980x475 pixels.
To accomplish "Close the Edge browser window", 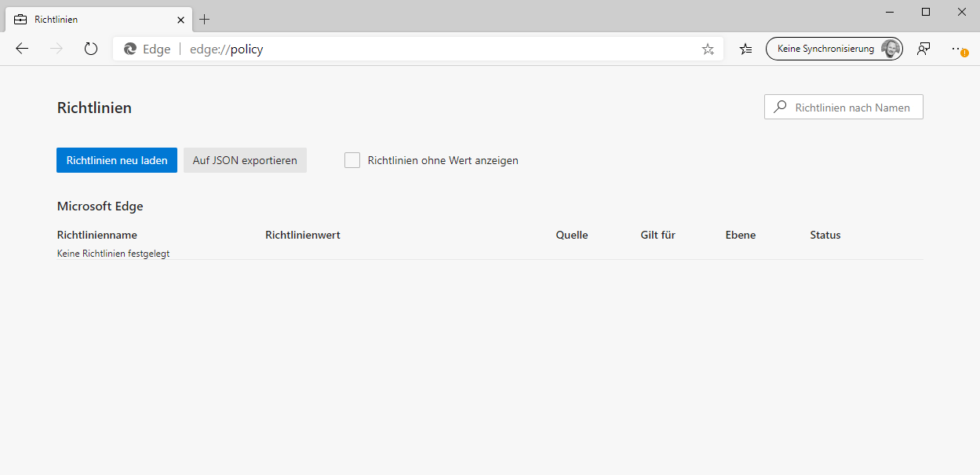I will 962,12.
